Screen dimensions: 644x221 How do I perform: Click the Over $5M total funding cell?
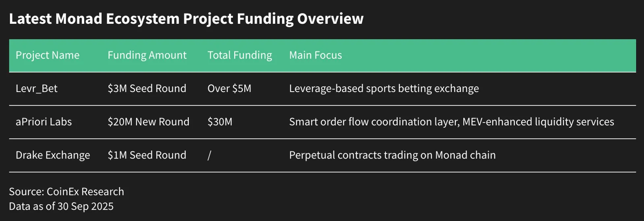click(229, 89)
